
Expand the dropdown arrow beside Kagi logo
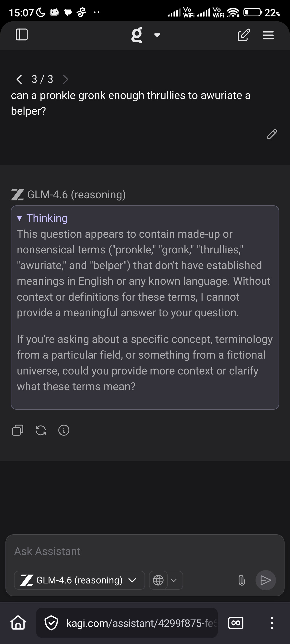coord(157,35)
